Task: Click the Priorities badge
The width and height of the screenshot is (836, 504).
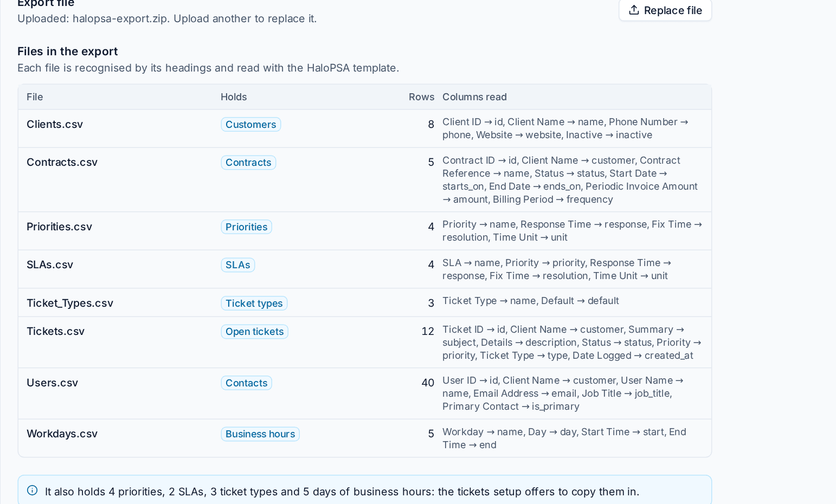Action: tap(246, 227)
